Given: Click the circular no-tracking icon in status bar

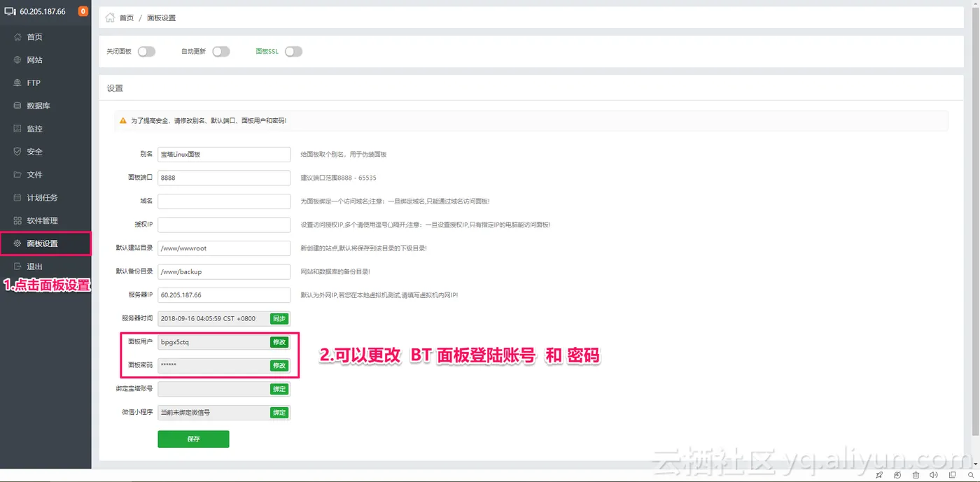Looking at the screenshot, I should coord(897,475).
